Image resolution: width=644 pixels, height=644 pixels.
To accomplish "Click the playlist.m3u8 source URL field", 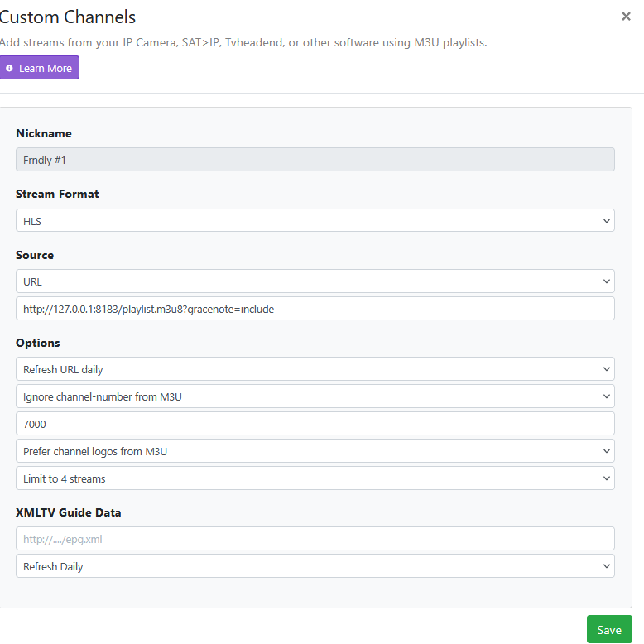I will click(x=315, y=309).
